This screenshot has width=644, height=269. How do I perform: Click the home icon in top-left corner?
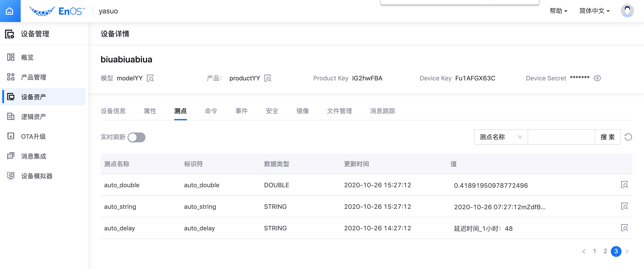[10, 11]
